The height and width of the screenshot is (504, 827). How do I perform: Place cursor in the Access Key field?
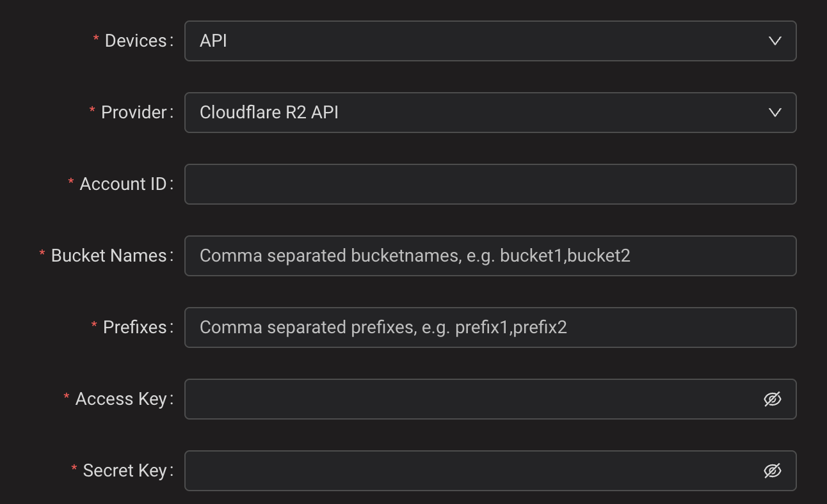pos(470,399)
